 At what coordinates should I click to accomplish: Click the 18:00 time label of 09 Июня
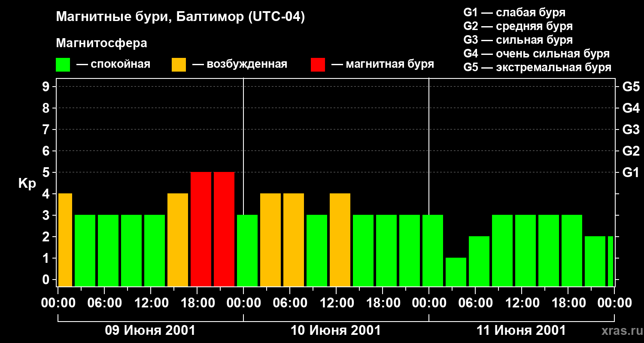pyautogui.click(x=197, y=303)
